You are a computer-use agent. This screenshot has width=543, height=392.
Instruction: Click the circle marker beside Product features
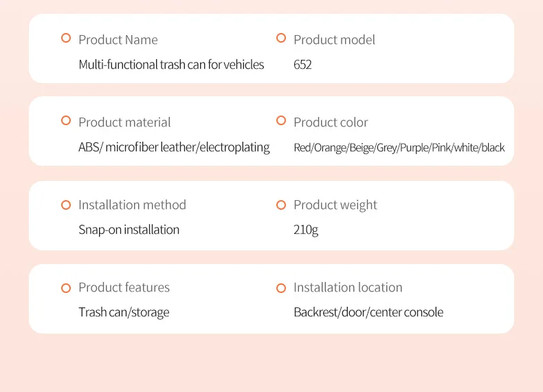coord(66,288)
